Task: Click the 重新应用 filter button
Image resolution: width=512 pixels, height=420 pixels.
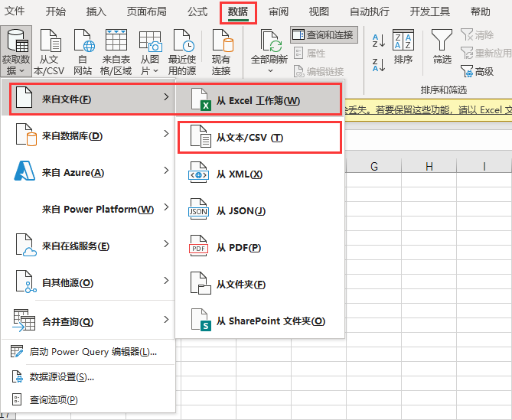Action: click(486, 53)
